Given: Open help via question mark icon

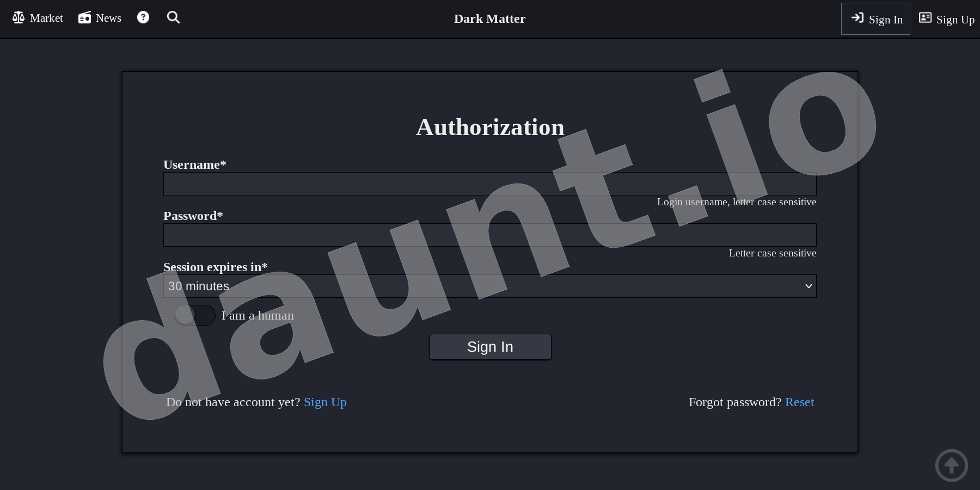Looking at the screenshot, I should pos(143,17).
